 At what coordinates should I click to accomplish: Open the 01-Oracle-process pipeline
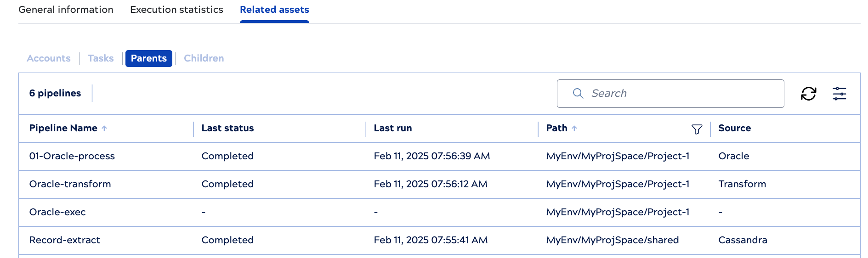coord(72,156)
